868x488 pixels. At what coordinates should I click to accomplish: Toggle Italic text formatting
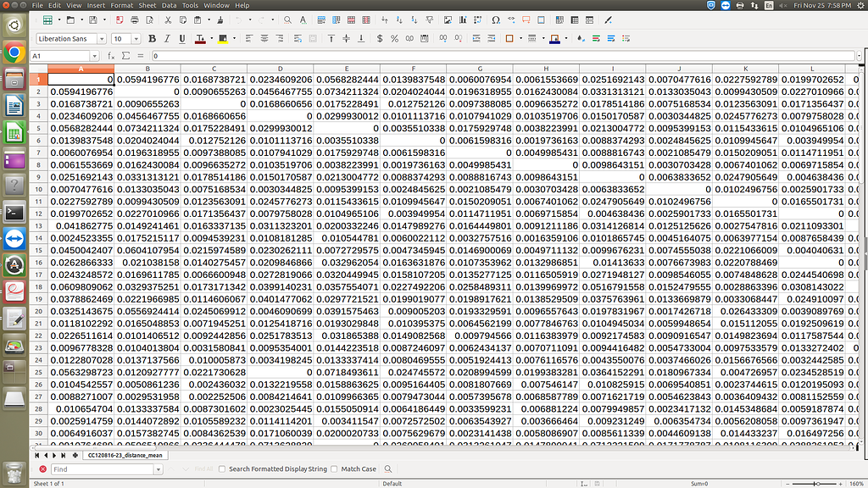168,38
